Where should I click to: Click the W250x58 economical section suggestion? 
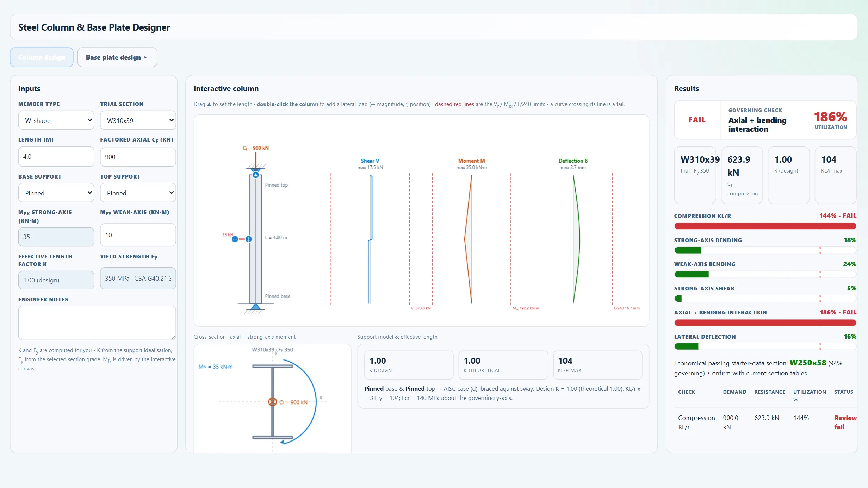coord(808,363)
